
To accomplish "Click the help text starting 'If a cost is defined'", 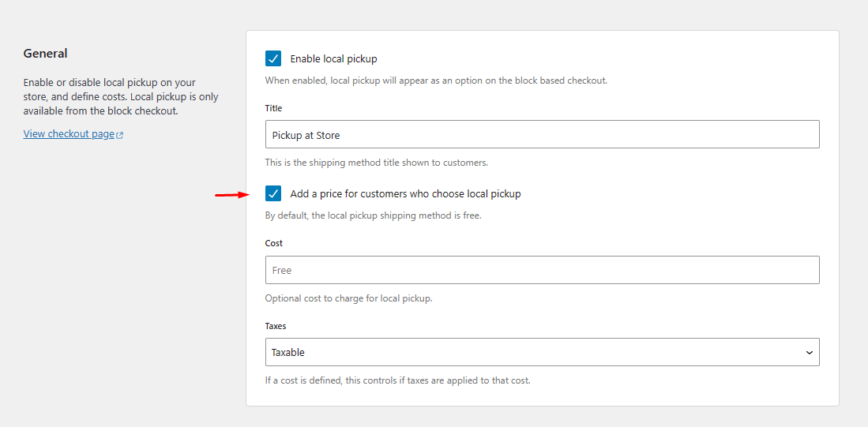I will pos(398,380).
